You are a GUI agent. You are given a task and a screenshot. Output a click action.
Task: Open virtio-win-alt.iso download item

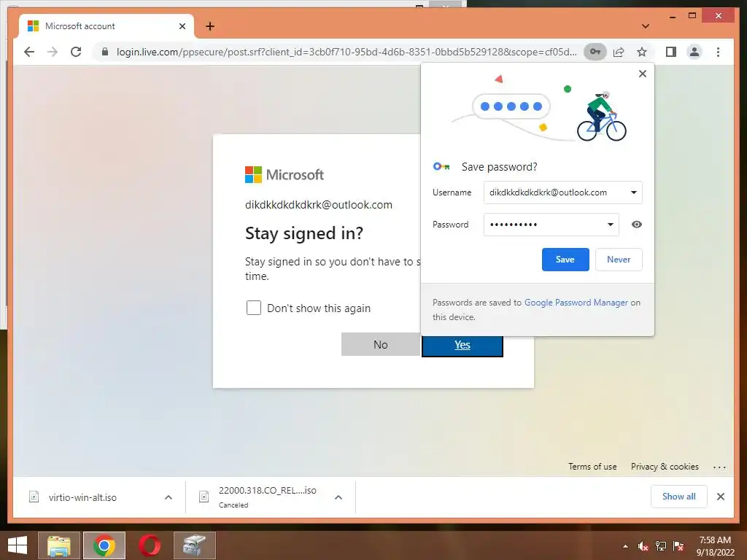tap(82, 497)
